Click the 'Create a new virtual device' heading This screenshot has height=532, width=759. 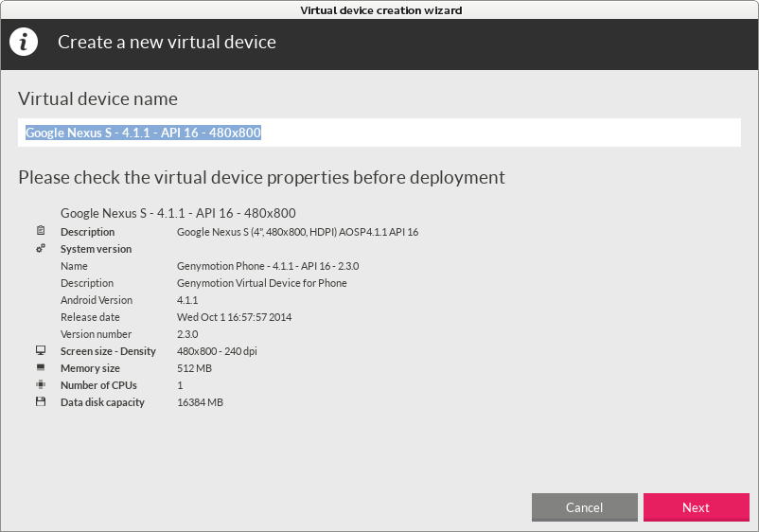167,42
